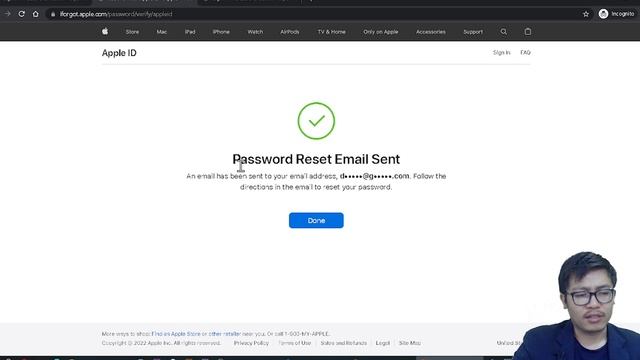
Task: Open the iPhone menu item
Action: 221,32
